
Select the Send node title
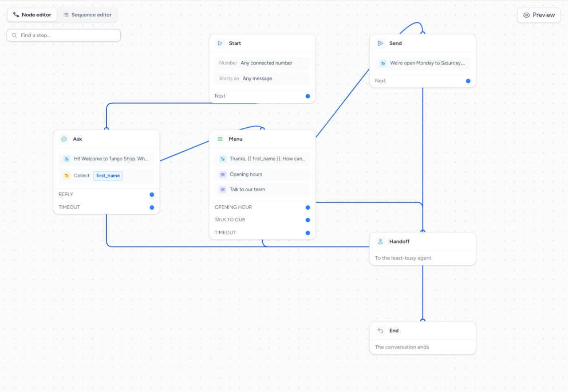395,43
